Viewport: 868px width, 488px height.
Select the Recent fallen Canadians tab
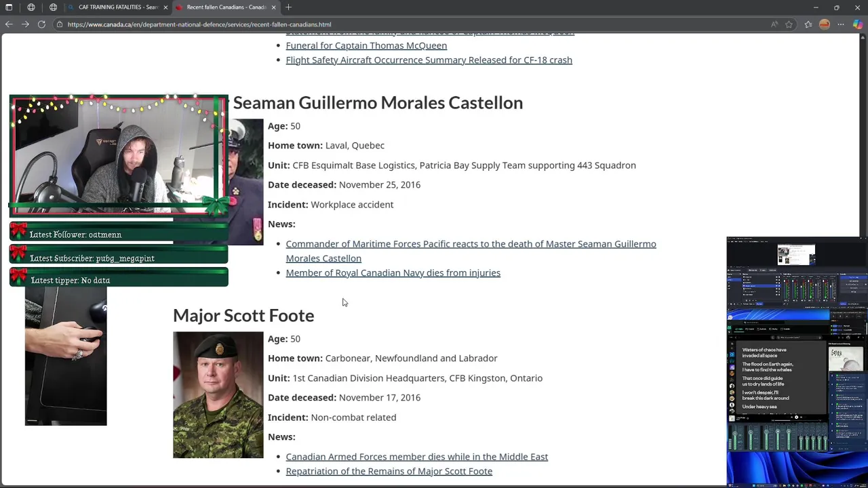tap(226, 7)
